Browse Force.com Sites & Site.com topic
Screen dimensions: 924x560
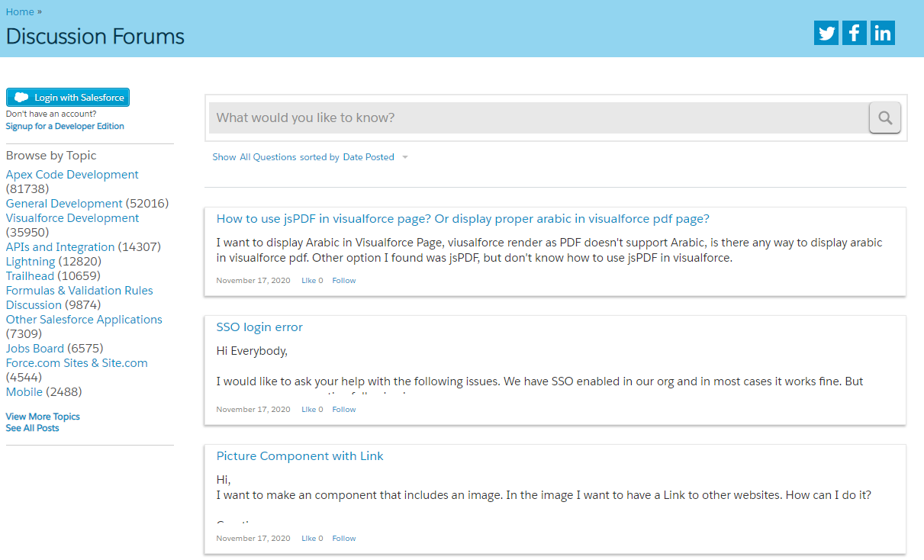coord(77,363)
